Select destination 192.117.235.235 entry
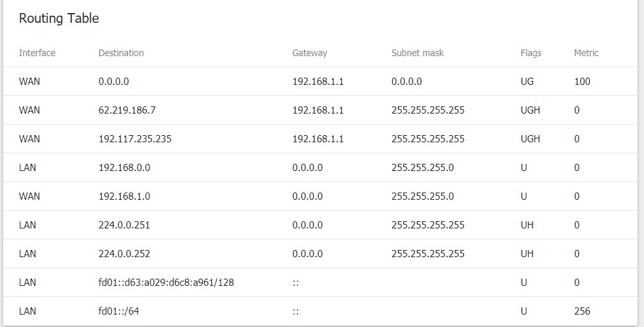 click(x=134, y=139)
